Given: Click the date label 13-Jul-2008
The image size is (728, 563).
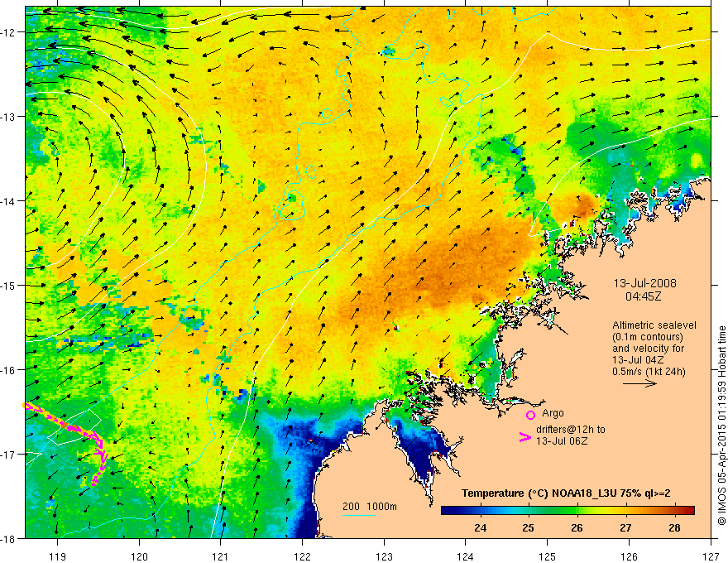Looking at the screenshot, I should tap(645, 283).
